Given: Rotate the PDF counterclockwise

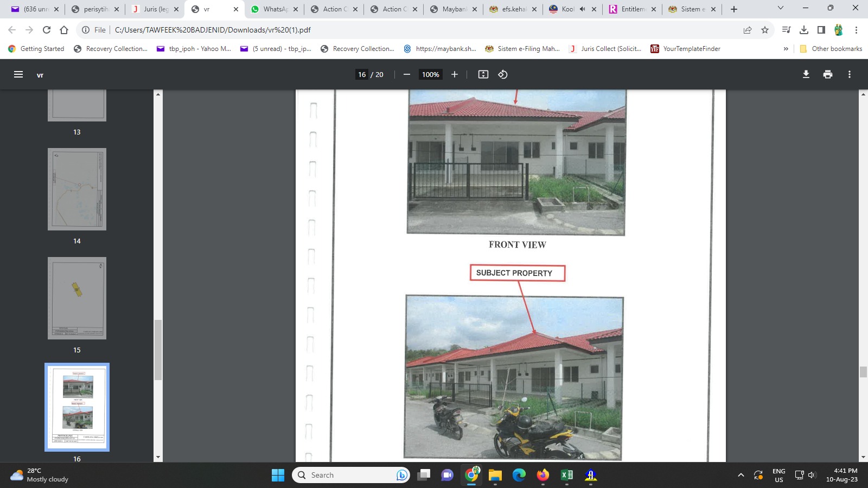Looking at the screenshot, I should click(503, 75).
